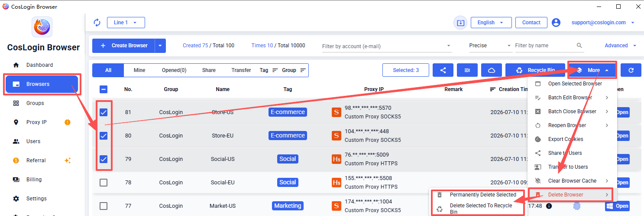Viewport: 644px width, 216px height.
Task: Open Settings in the sidebar
Action: (x=42, y=199)
